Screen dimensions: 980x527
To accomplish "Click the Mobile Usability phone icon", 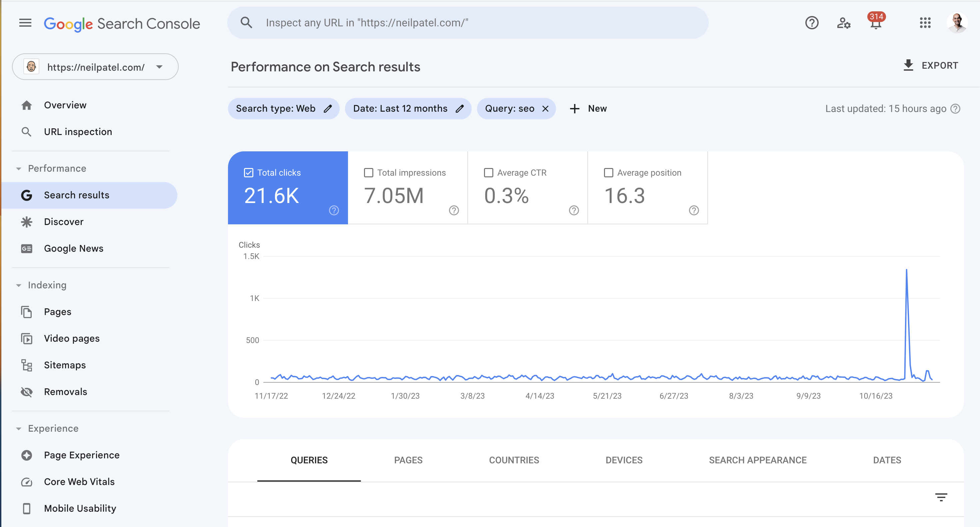I will [26, 509].
